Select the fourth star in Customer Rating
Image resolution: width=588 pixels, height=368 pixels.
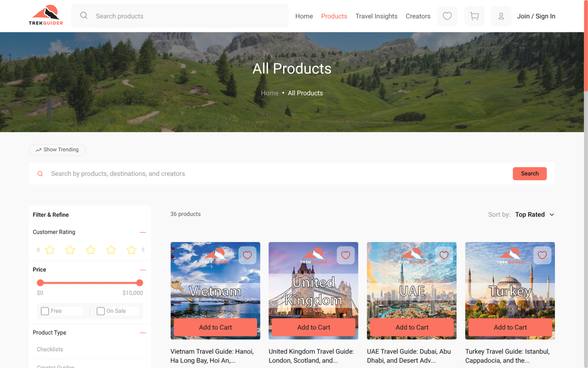pos(111,250)
